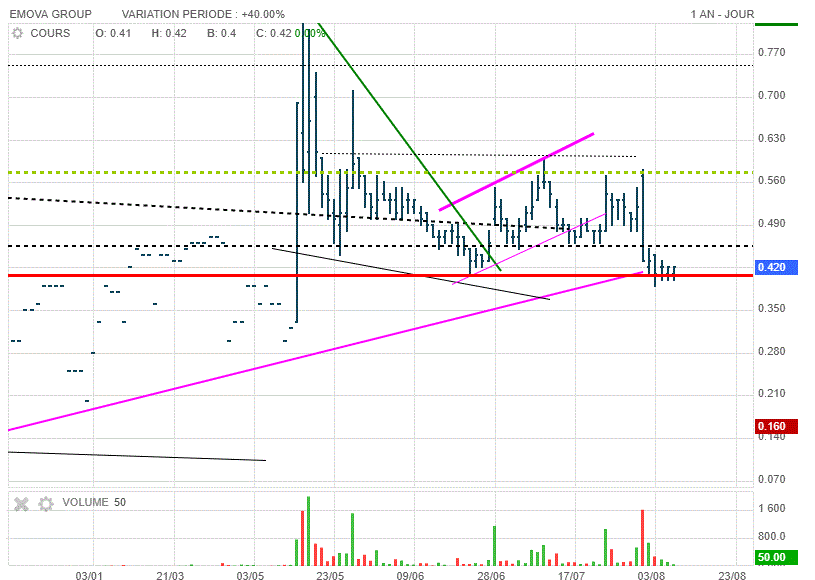Select the 1 AN - JOUR period label
815x580 pixels.
[x=722, y=14]
